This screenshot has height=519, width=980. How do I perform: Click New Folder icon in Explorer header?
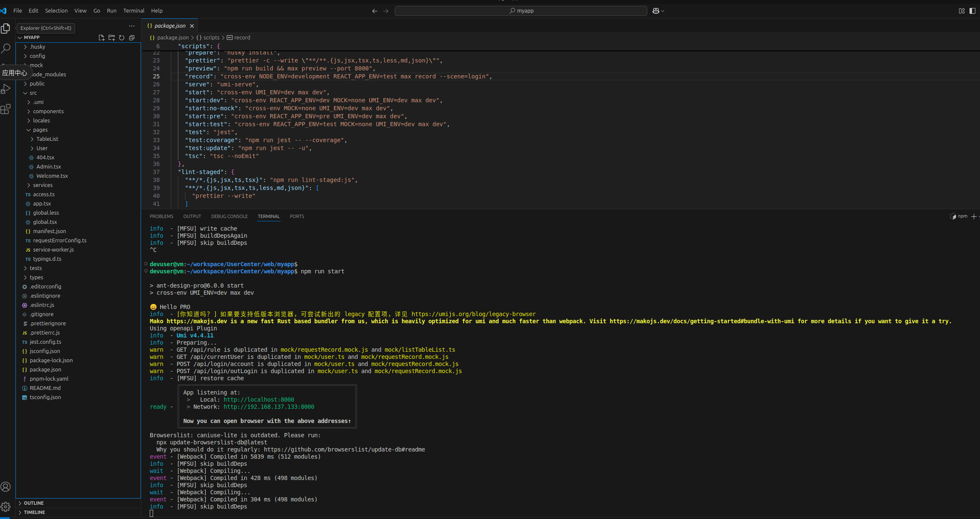click(112, 38)
